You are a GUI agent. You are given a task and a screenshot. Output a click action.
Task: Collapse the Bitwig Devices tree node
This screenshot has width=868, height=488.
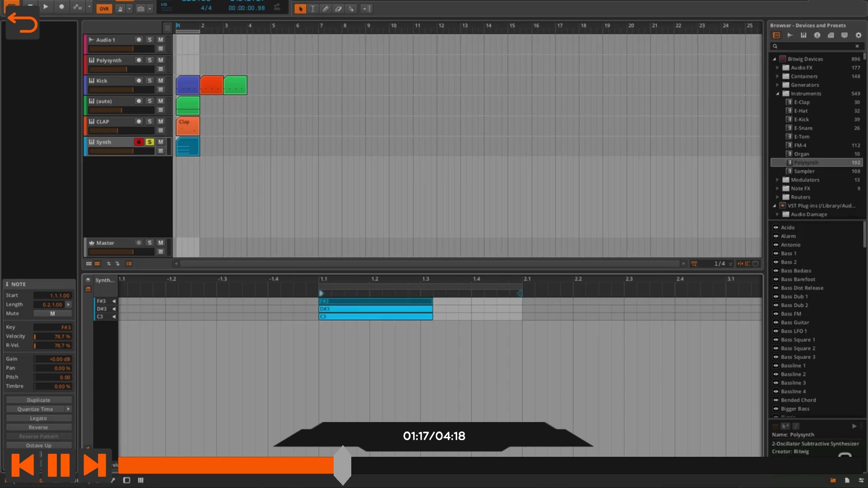click(x=774, y=59)
